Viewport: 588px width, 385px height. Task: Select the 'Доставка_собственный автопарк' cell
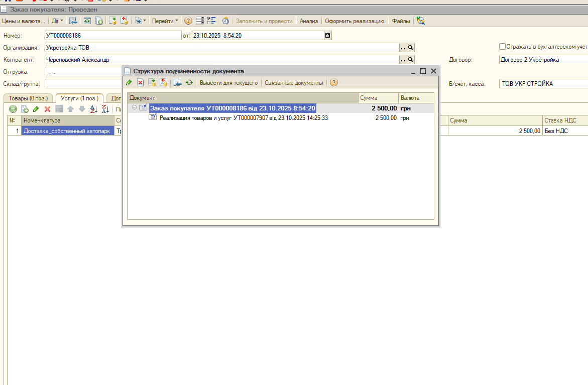click(67, 131)
